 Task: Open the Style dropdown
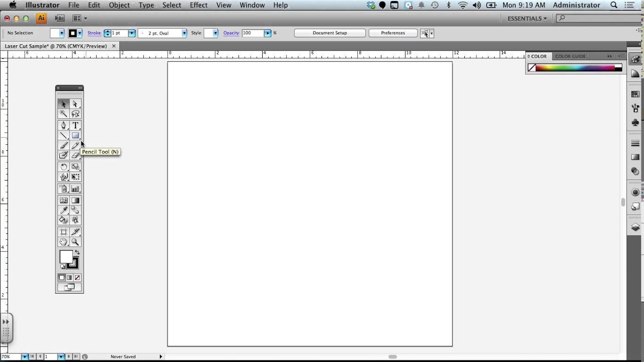point(215,33)
